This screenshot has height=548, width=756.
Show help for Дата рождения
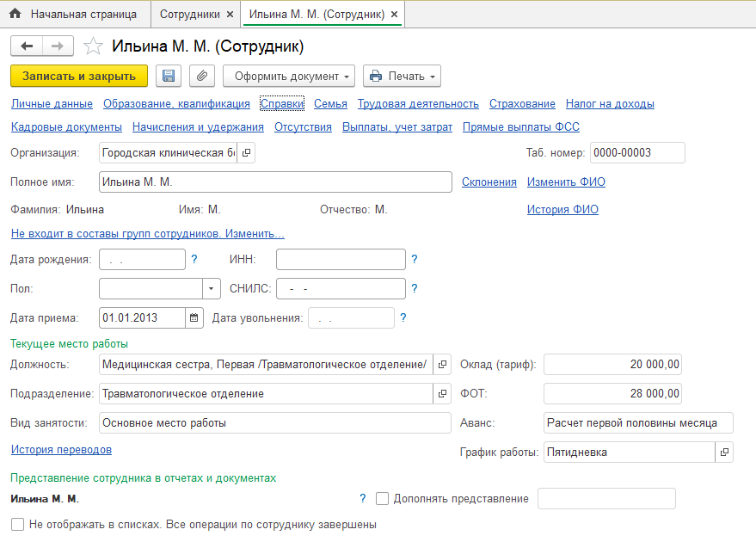click(x=194, y=260)
